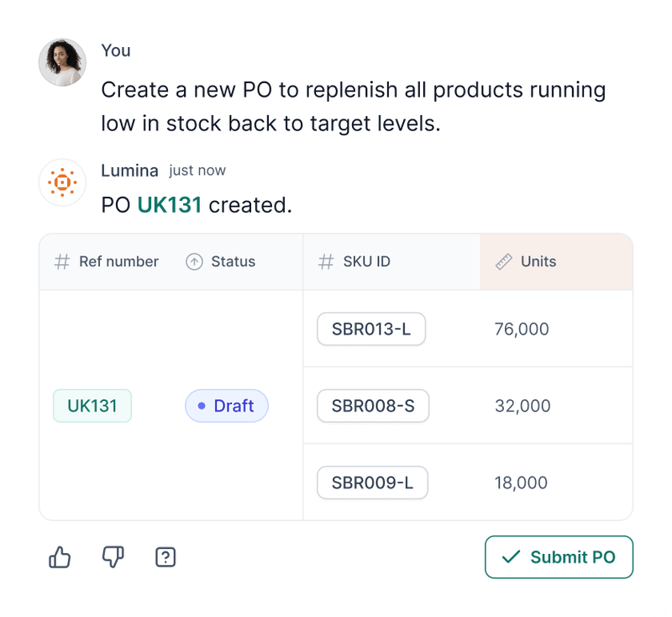This screenshot has height=617, width=672.
Task: Select the UK131 ref number chip
Action: tap(92, 405)
